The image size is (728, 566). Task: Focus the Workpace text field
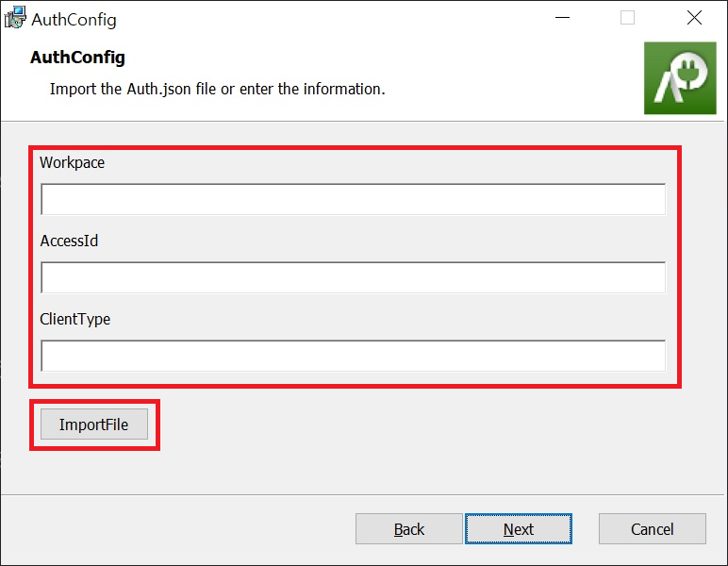[x=353, y=199]
